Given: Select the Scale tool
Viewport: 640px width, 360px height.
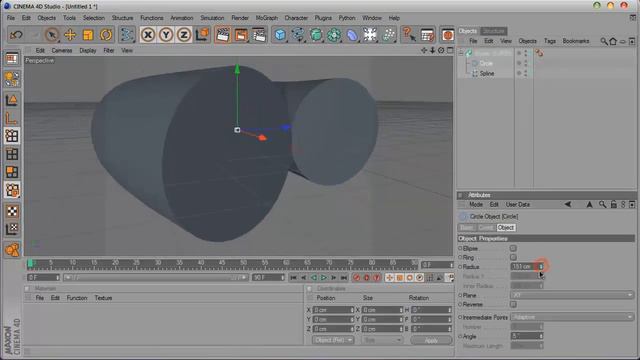Looking at the screenshot, I should point(88,35).
